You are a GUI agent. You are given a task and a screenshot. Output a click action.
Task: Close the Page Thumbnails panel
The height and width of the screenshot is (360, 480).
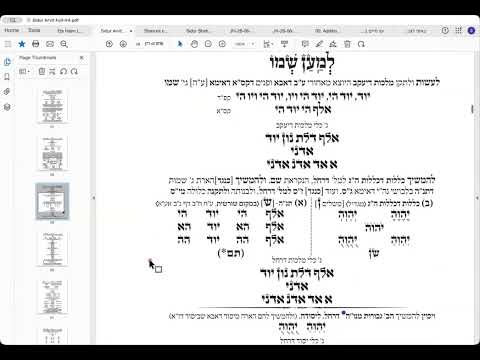pyautogui.click(x=82, y=58)
